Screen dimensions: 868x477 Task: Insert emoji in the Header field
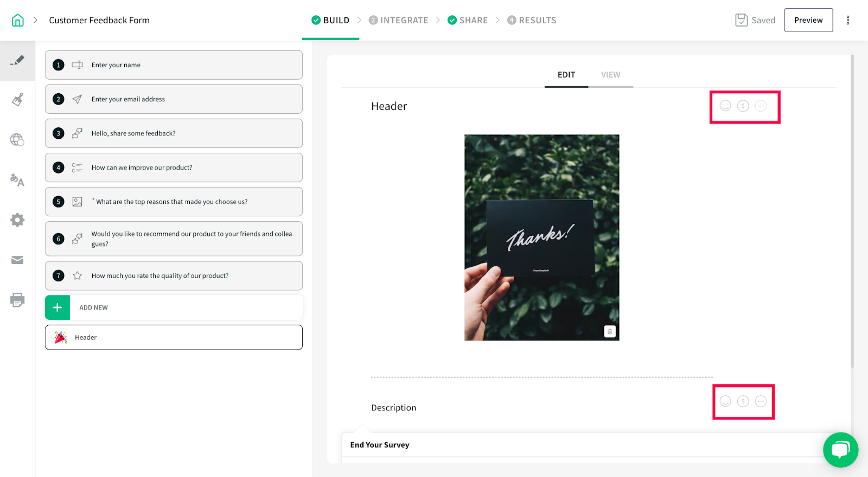(725, 106)
